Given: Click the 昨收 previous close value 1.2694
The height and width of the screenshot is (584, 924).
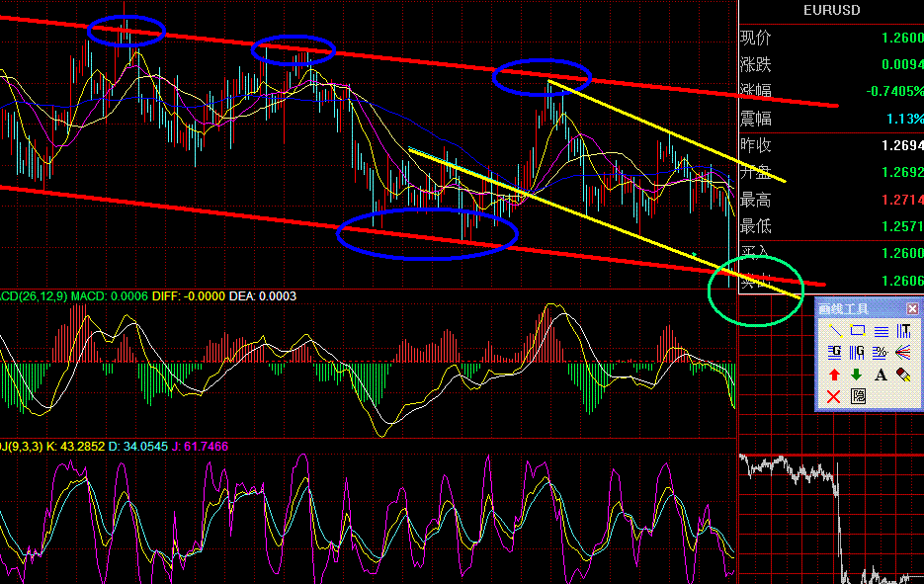Looking at the screenshot, I should [x=902, y=145].
